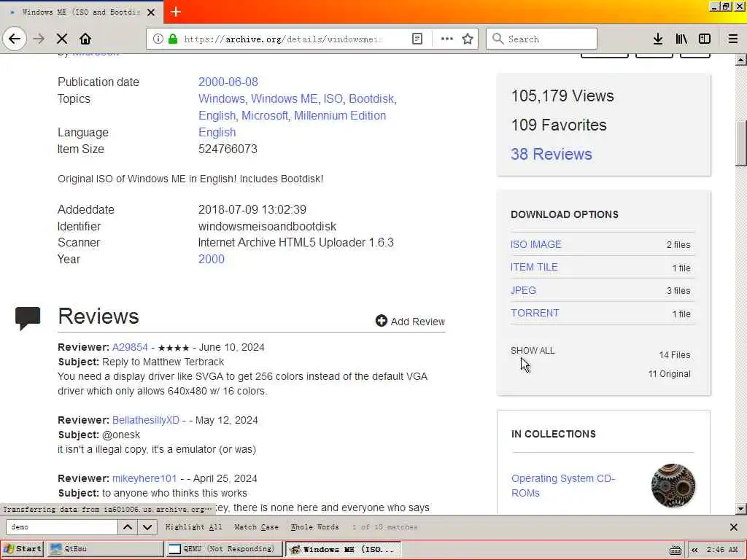Click the 105,179 Views text
Viewport: 747px width, 560px height.
pyautogui.click(x=562, y=96)
